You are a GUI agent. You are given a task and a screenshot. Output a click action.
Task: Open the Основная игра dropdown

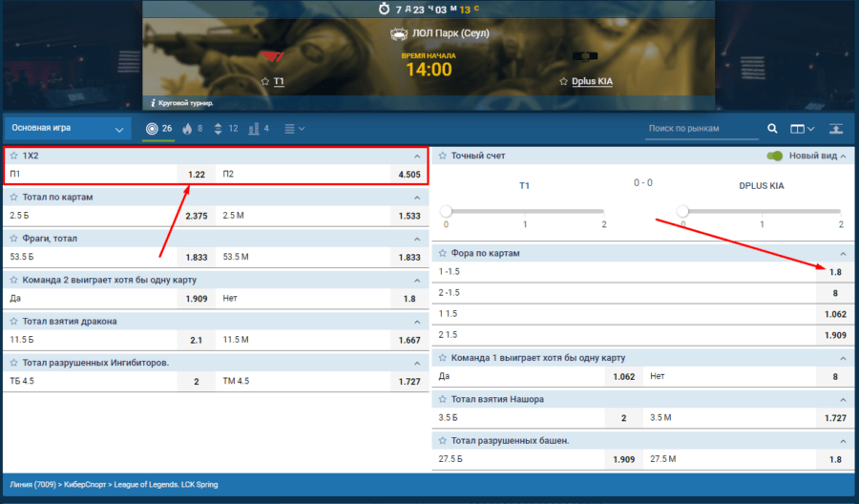pyautogui.click(x=67, y=128)
